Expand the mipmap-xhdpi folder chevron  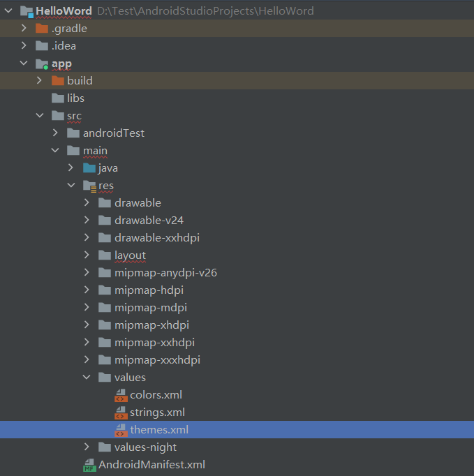(x=87, y=325)
